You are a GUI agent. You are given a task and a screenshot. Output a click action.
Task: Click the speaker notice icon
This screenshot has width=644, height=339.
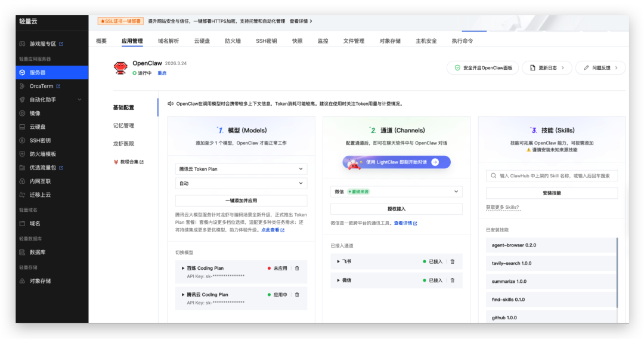pyautogui.click(x=171, y=104)
